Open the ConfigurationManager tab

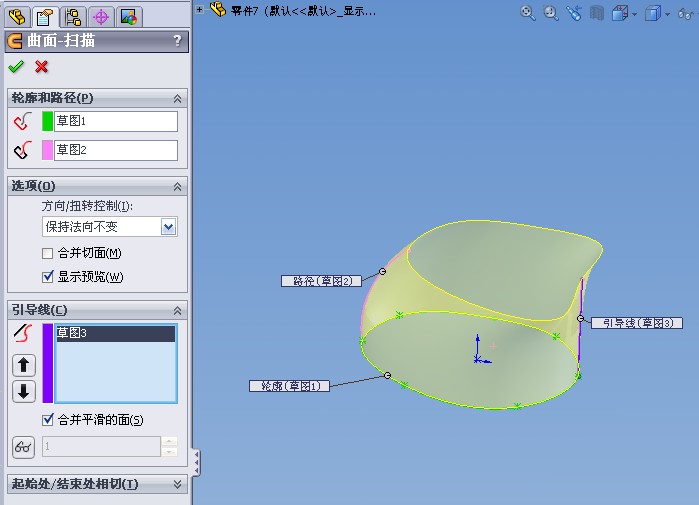point(73,17)
